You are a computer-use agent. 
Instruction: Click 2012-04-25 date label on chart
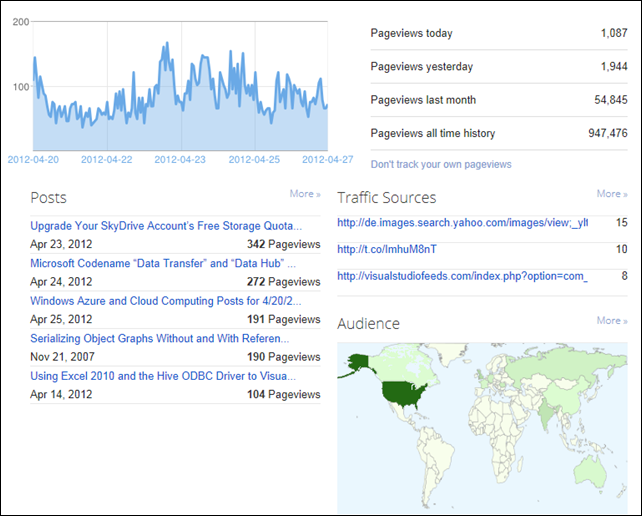pos(254,160)
